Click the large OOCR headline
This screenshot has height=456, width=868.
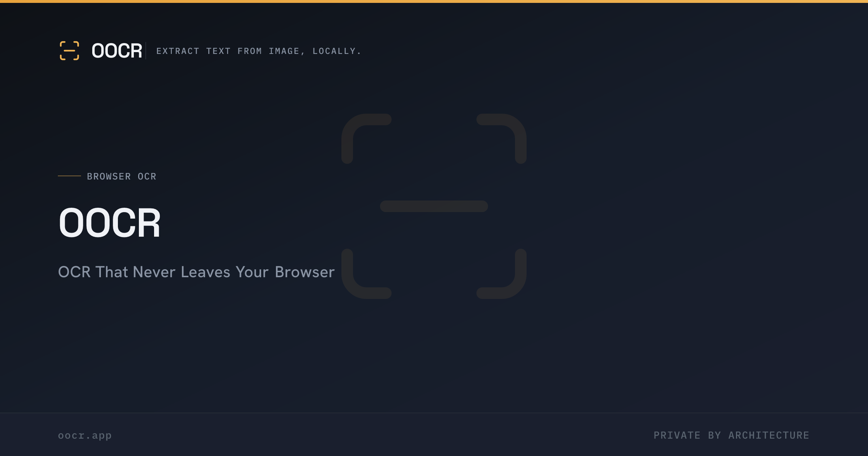[110, 223]
